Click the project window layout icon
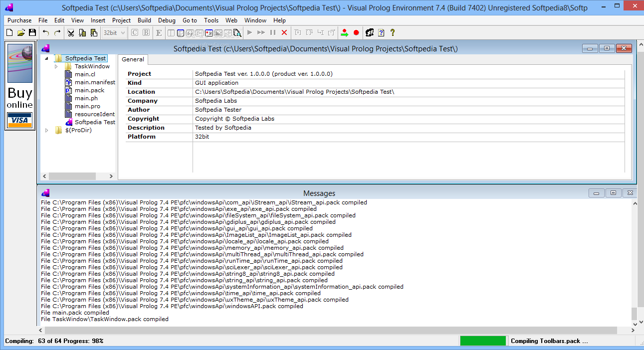Viewport: 644px width, 350px height. (x=171, y=33)
